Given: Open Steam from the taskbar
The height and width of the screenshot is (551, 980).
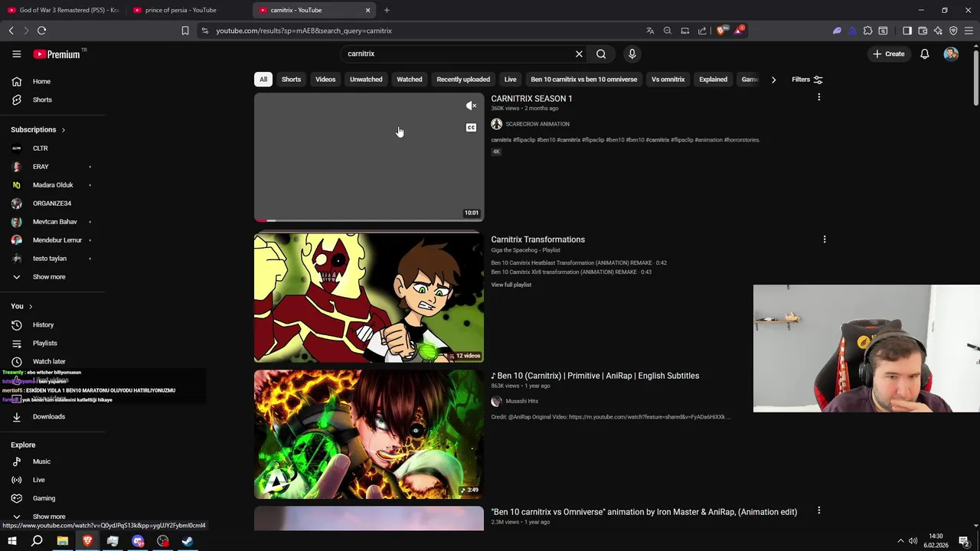Looking at the screenshot, I should [188, 541].
